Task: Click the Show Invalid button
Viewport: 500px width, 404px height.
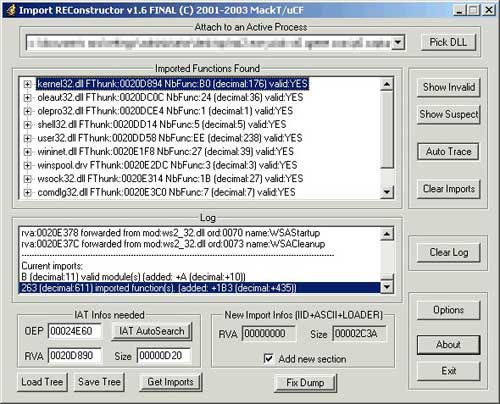Action: (449, 87)
